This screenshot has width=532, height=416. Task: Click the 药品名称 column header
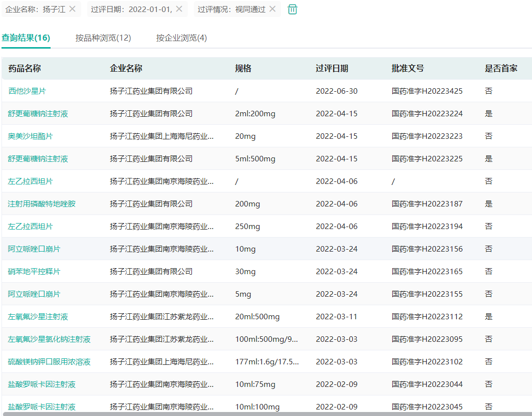pos(25,69)
